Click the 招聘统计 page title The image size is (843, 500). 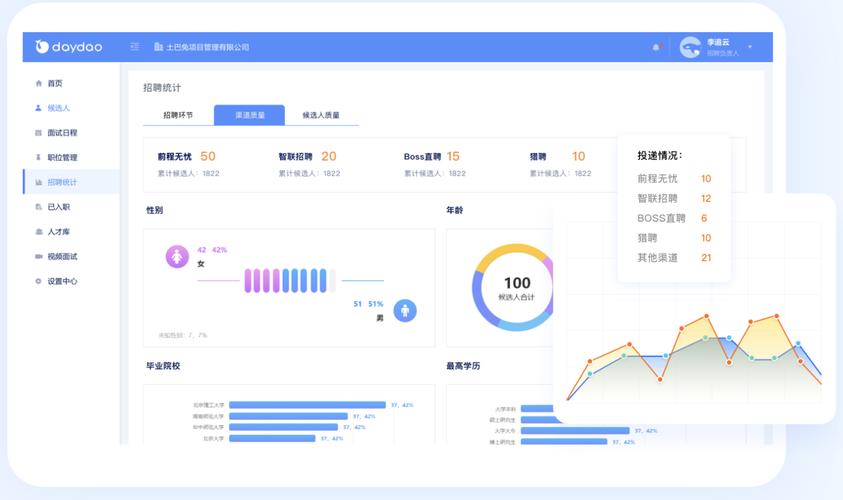(x=162, y=88)
